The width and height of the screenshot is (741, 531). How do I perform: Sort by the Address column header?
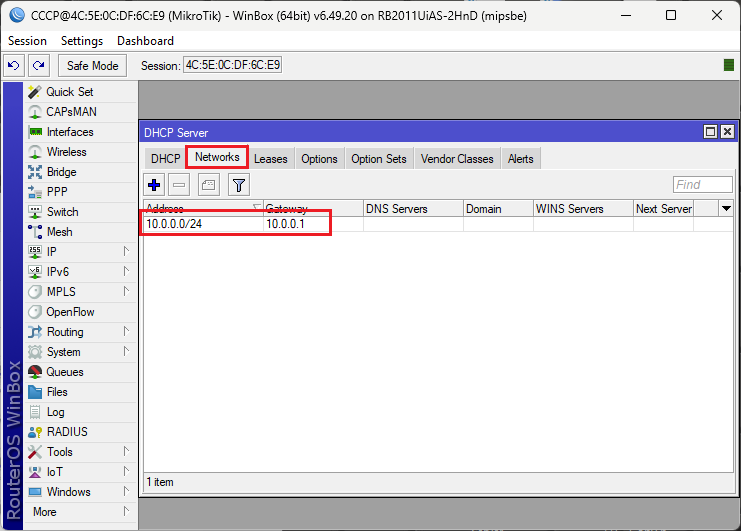[x=203, y=208]
